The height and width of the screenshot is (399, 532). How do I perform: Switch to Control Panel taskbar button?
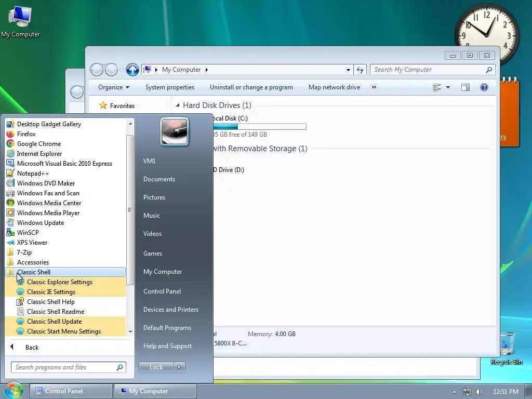click(71, 391)
